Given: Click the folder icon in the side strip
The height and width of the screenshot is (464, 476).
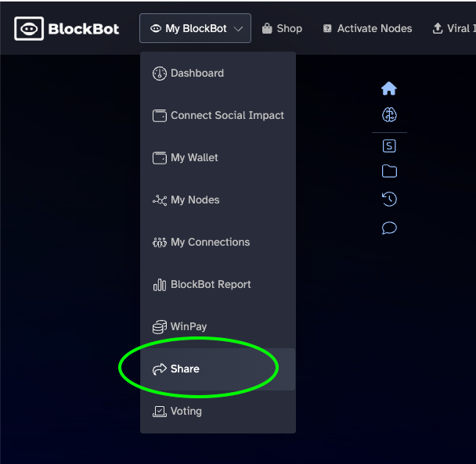Looking at the screenshot, I should [x=389, y=171].
